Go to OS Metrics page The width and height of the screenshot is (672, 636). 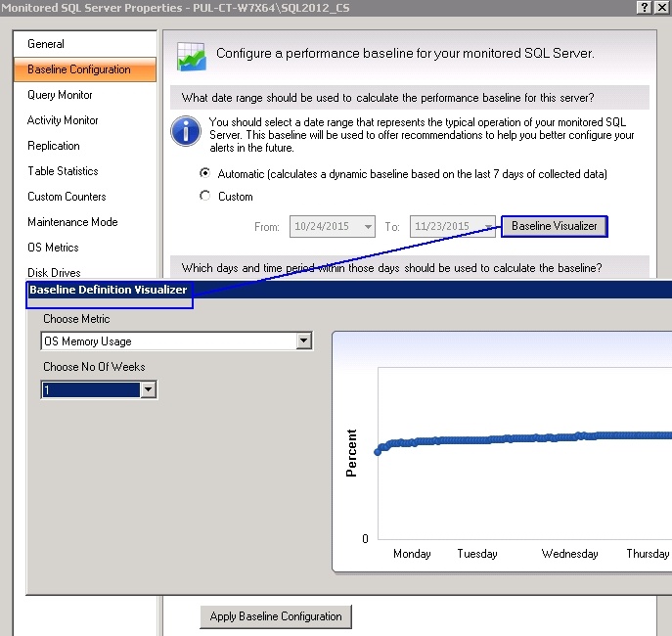coord(53,248)
